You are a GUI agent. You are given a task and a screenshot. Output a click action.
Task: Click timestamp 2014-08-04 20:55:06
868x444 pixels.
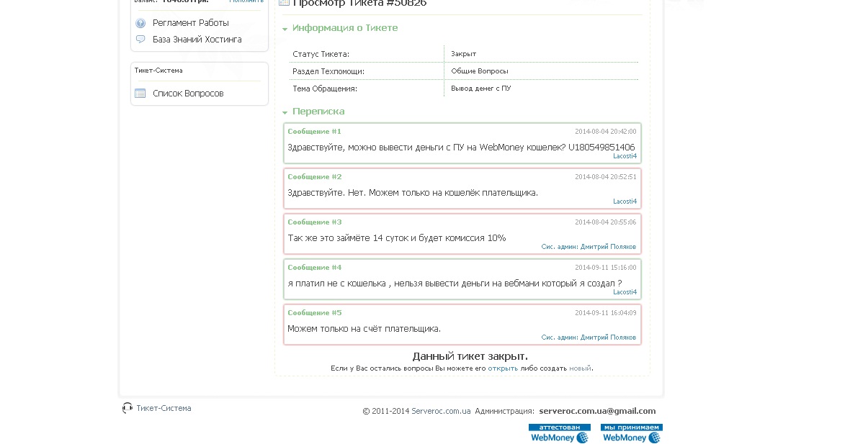605,222
